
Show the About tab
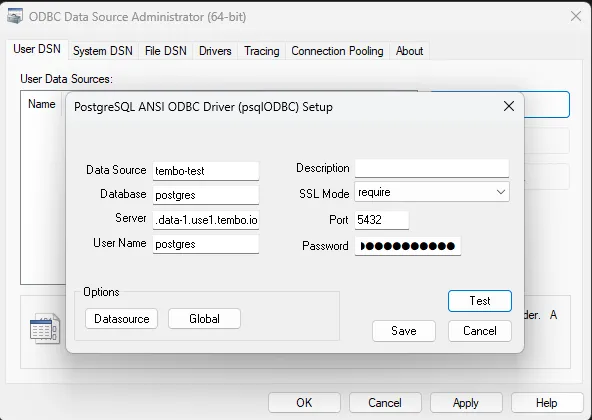click(409, 51)
